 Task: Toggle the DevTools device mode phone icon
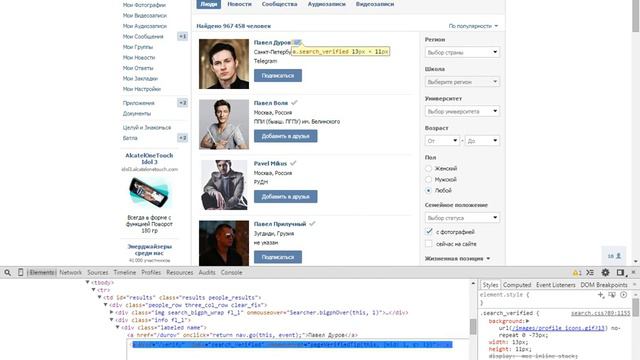pyautogui.click(x=20, y=273)
